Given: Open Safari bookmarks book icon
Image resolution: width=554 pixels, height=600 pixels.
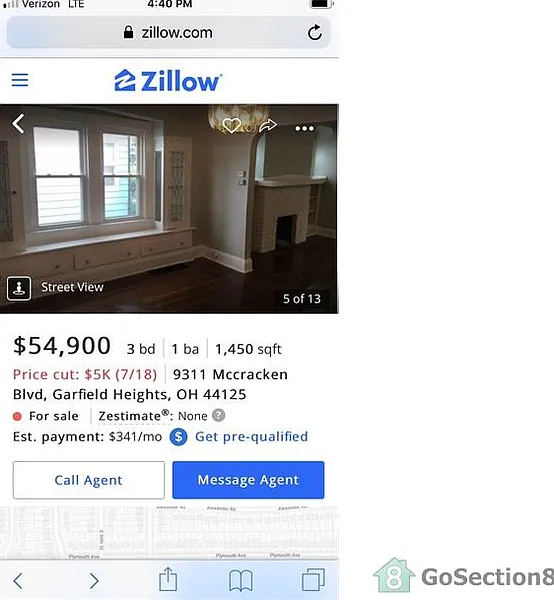Looking at the screenshot, I should 241,580.
